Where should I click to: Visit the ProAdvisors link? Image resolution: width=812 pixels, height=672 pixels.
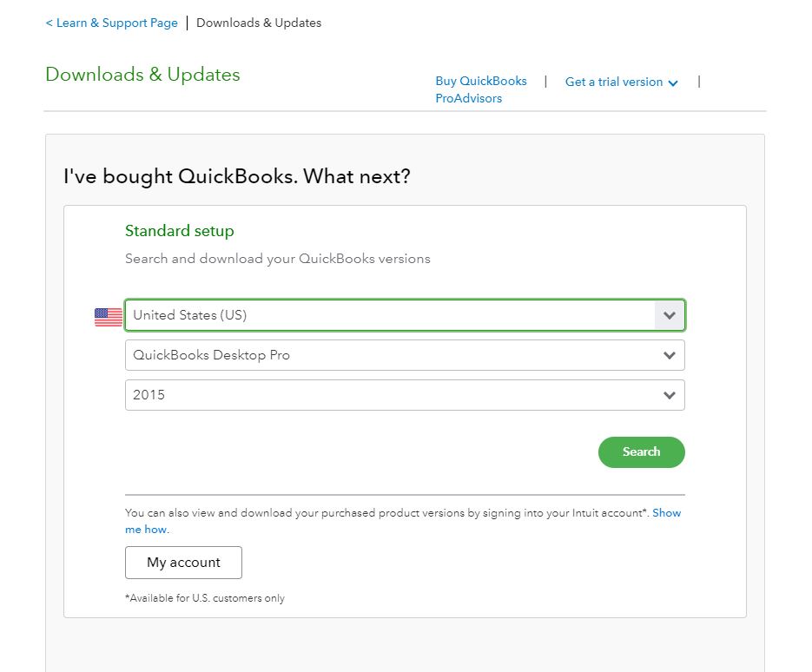tap(469, 98)
